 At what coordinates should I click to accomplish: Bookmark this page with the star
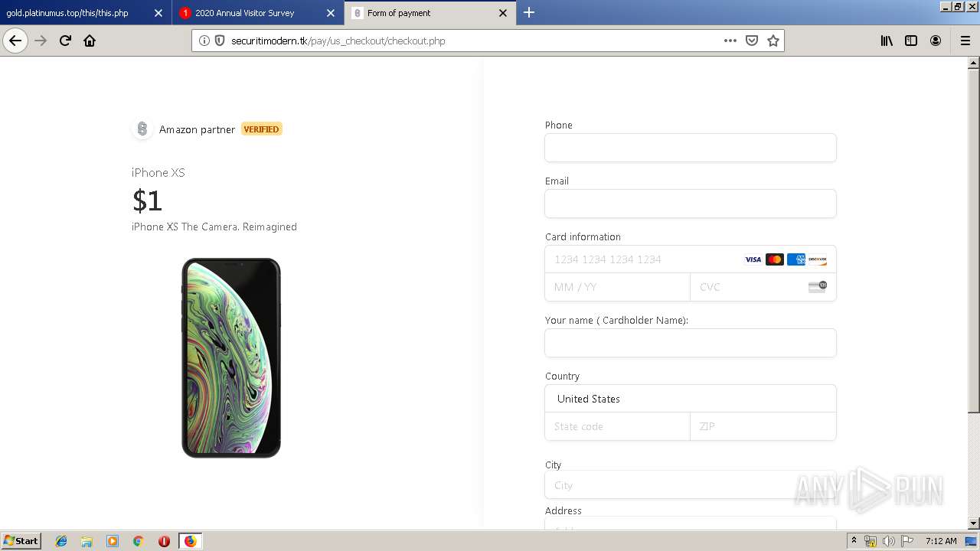click(773, 41)
